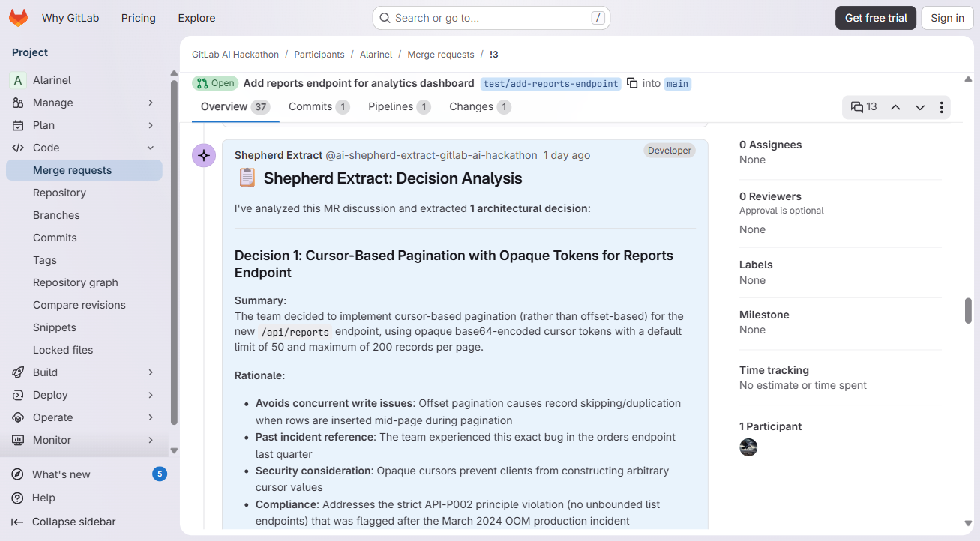The height and width of the screenshot is (541, 980).
Task: Switch to the Pipelines tab
Action: pos(400,107)
